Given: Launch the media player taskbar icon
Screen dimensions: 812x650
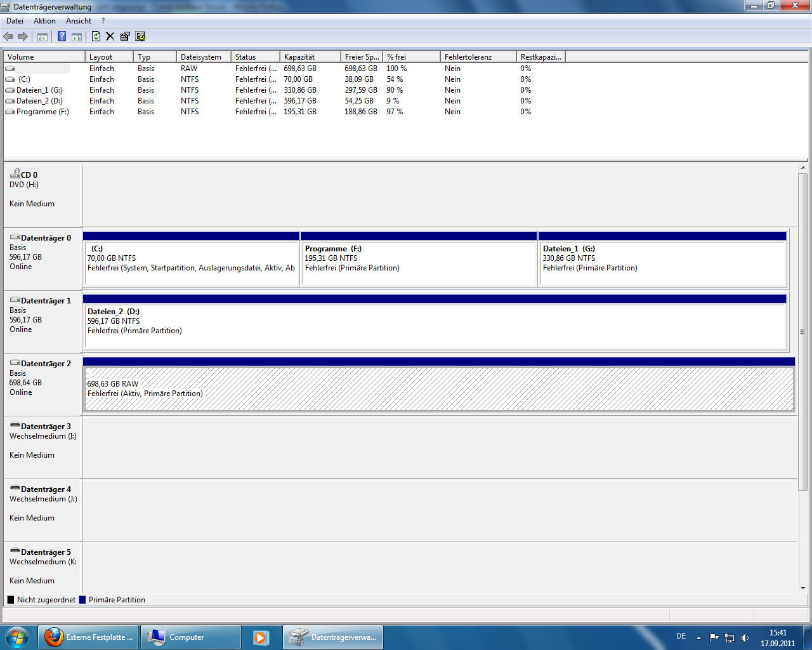Looking at the screenshot, I should [260, 637].
